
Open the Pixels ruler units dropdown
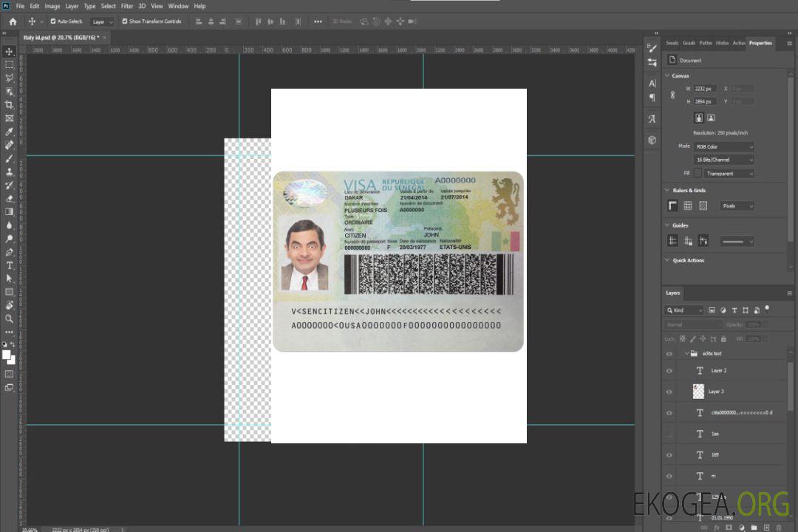click(x=737, y=205)
